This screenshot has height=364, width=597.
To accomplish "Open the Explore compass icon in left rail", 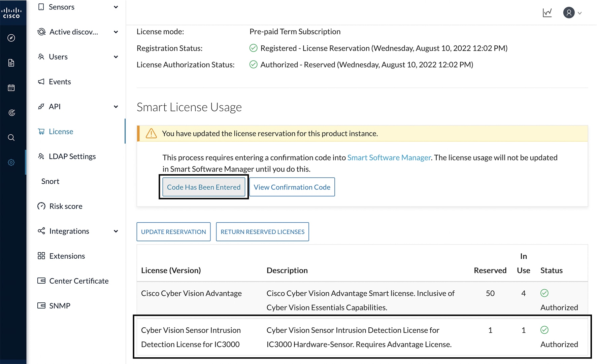I will click(11, 38).
